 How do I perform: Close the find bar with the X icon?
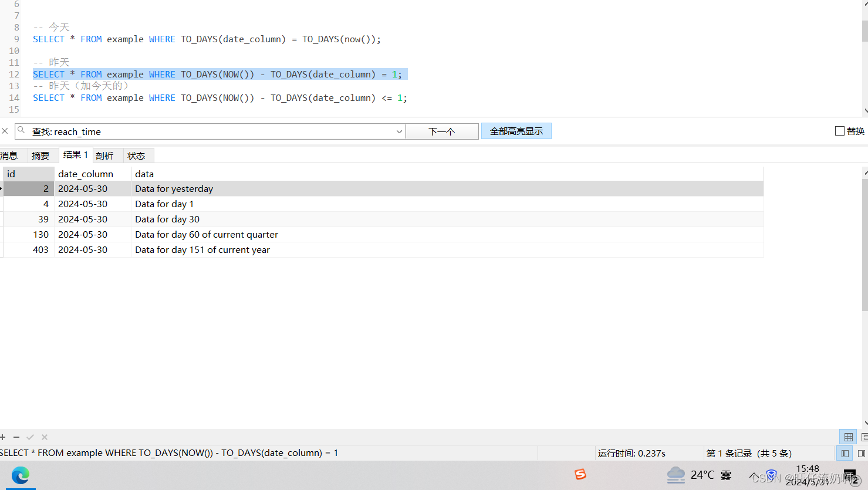tap(5, 131)
